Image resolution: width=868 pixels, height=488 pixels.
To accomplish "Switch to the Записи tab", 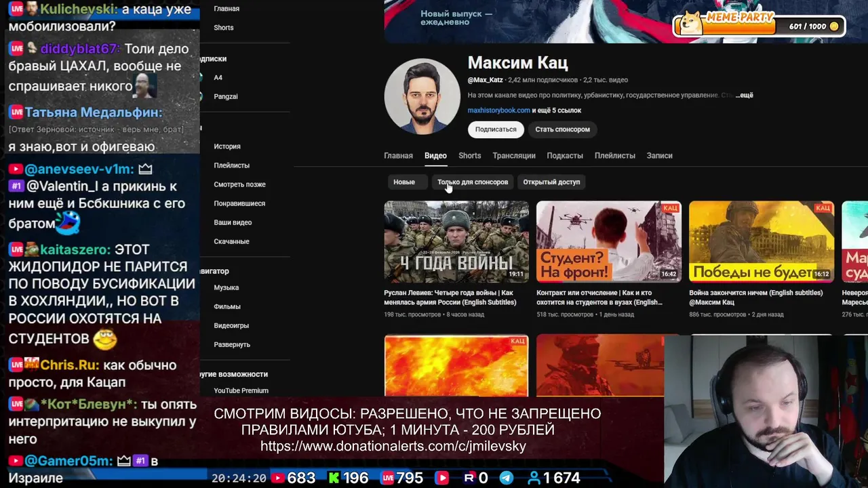I will 659,156.
